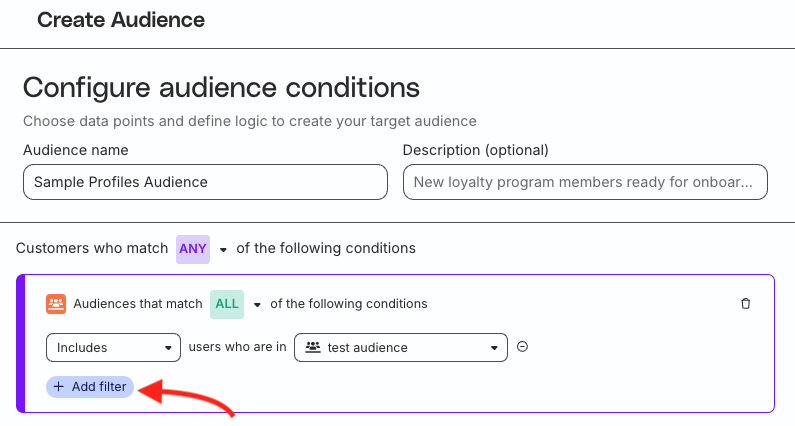Open the Includes dropdown

click(113, 348)
